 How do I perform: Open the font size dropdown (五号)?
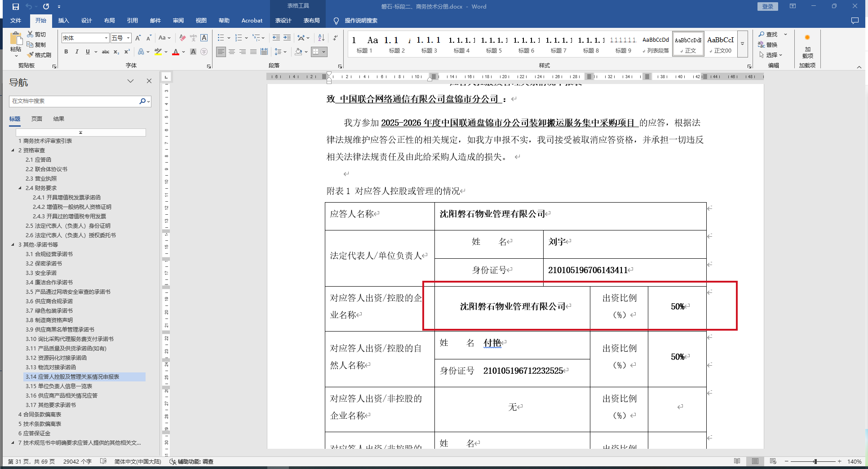[128, 38]
